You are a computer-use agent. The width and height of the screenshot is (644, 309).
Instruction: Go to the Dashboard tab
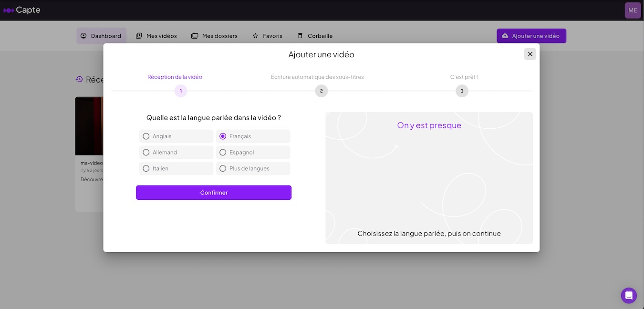tap(101, 36)
